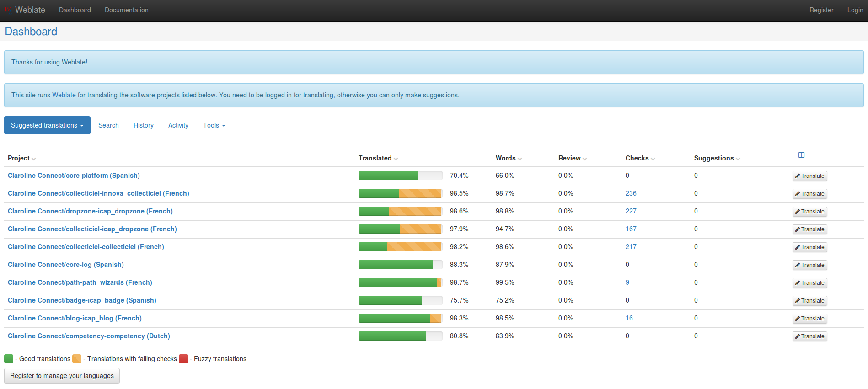Open Documentation in the top navbar
868x389 pixels.
[127, 10]
